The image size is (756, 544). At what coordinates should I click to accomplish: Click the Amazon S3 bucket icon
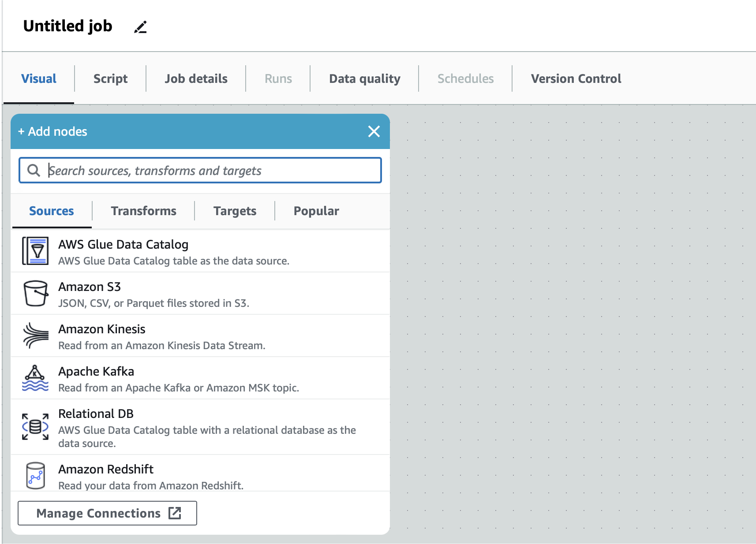click(35, 293)
